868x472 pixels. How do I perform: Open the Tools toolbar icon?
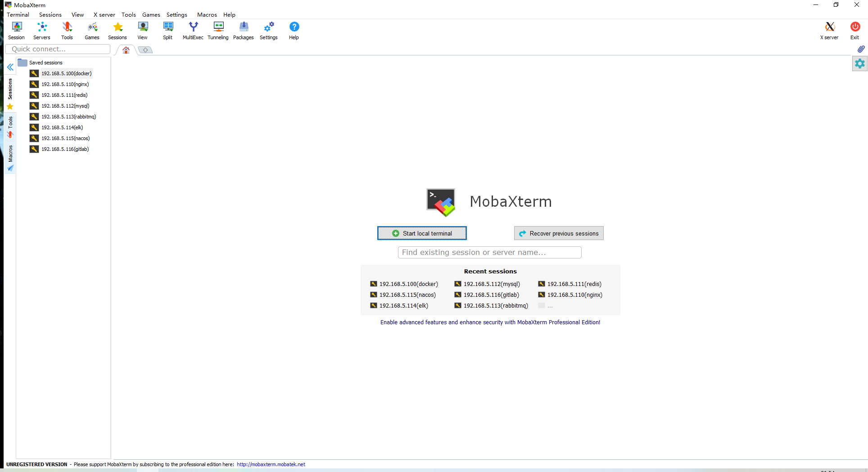67,31
